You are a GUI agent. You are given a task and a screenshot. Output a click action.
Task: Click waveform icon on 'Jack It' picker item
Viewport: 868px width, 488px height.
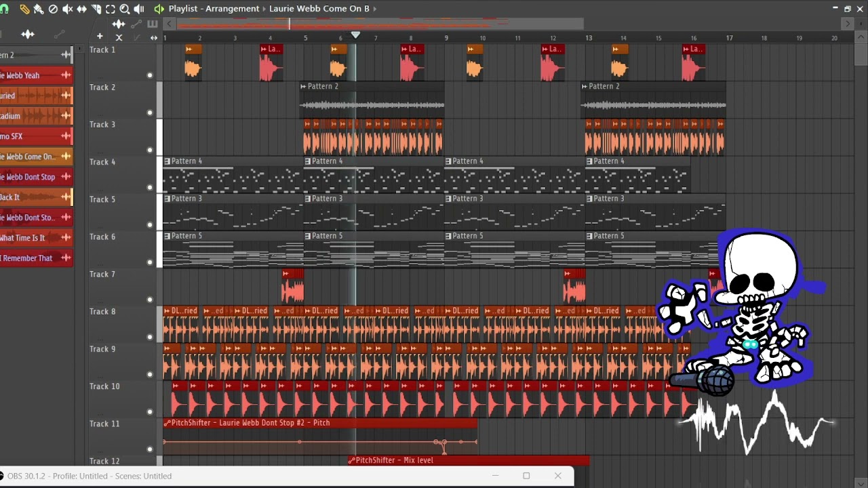pyautogui.click(x=66, y=197)
